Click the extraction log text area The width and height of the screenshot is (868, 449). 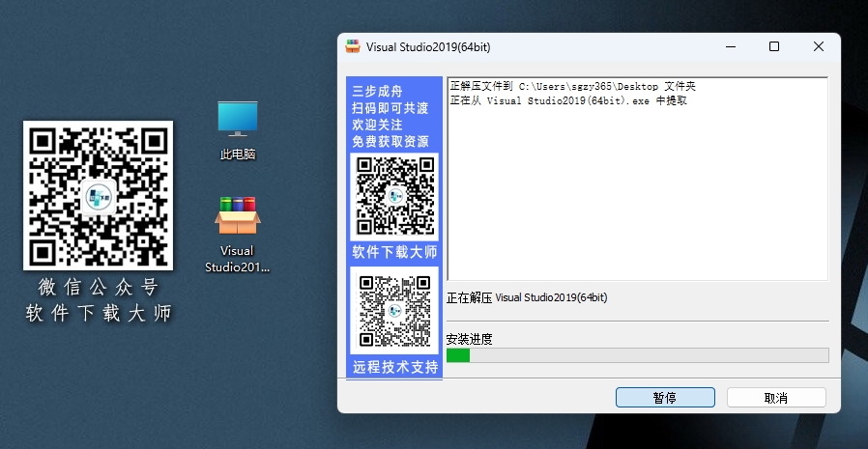[637, 180]
